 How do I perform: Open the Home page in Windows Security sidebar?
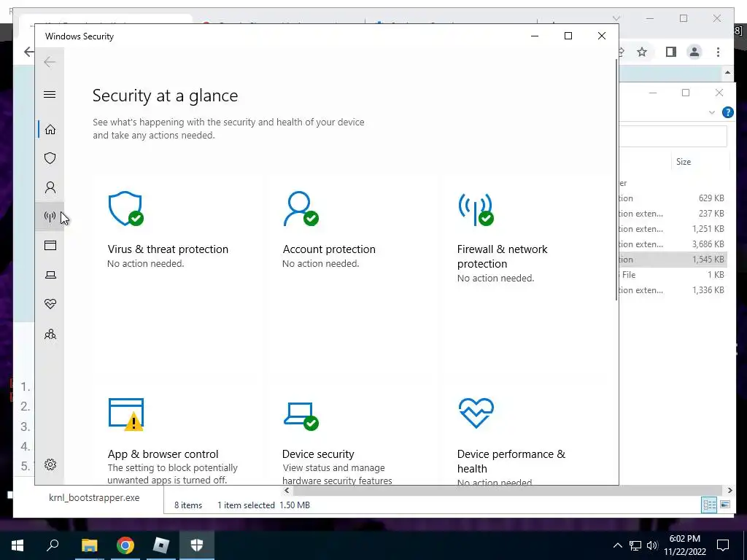click(50, 130)
